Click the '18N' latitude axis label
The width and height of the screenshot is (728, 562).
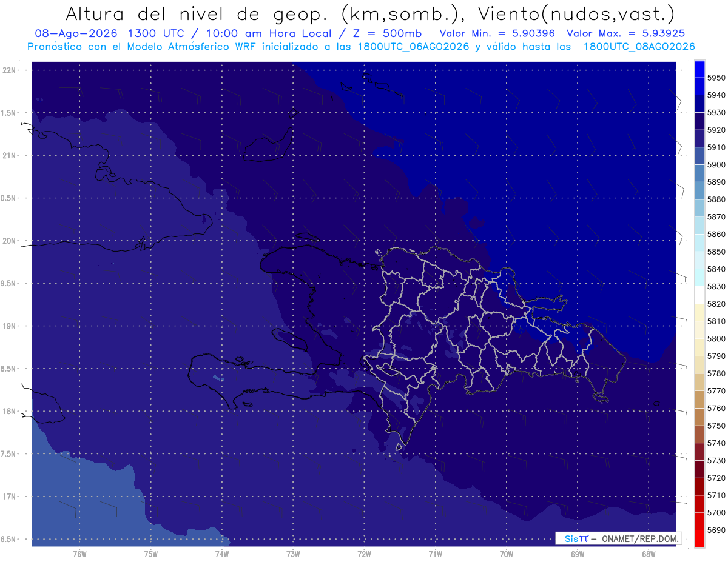(8, 412)
